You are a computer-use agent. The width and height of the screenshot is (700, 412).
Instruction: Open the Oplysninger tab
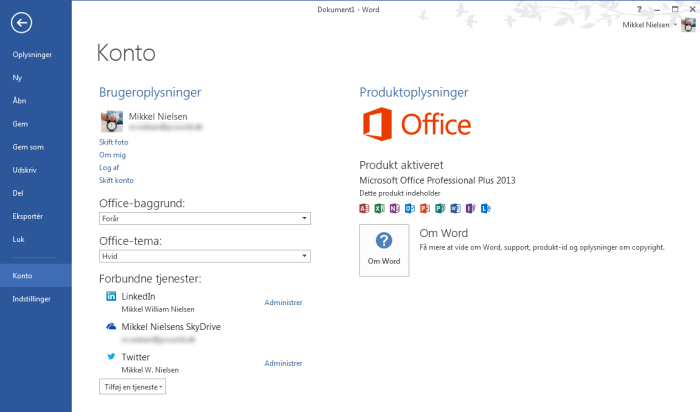click(36, 54)
